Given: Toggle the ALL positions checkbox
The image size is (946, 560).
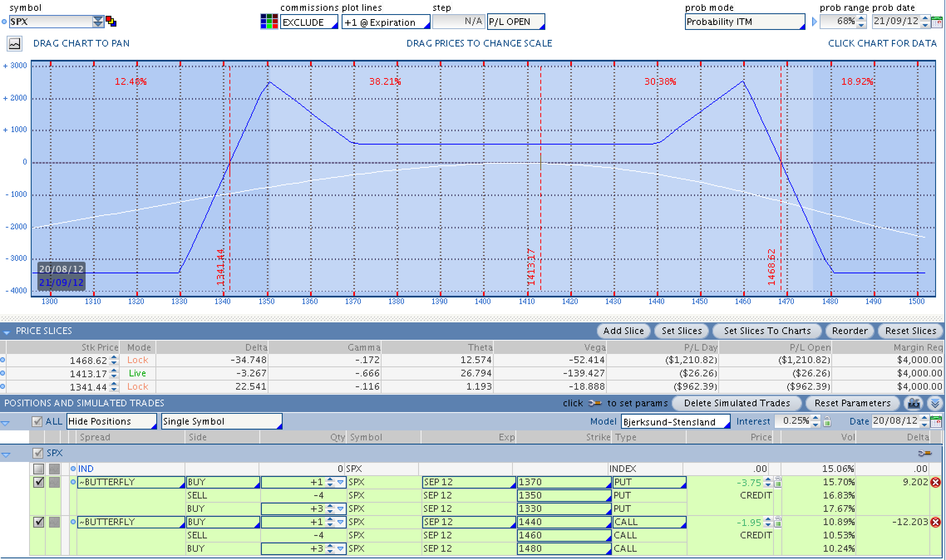Looking at the screenshot, I should [37, 422].
